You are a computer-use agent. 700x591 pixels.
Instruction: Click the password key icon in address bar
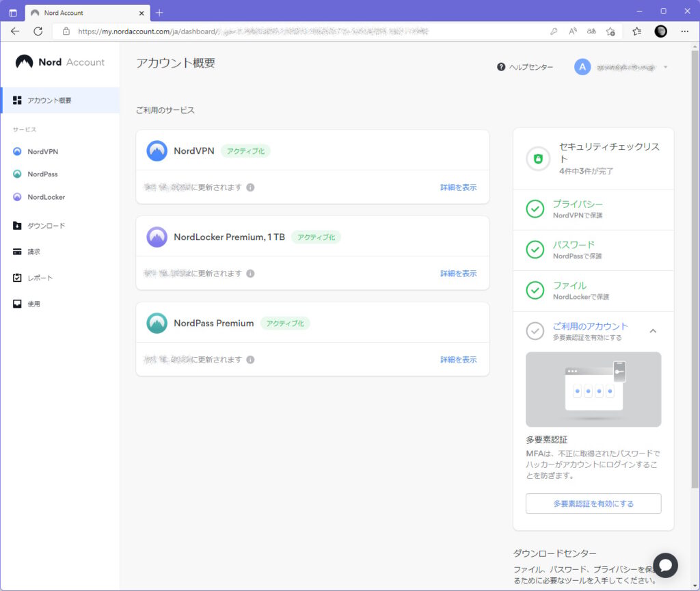554,31
